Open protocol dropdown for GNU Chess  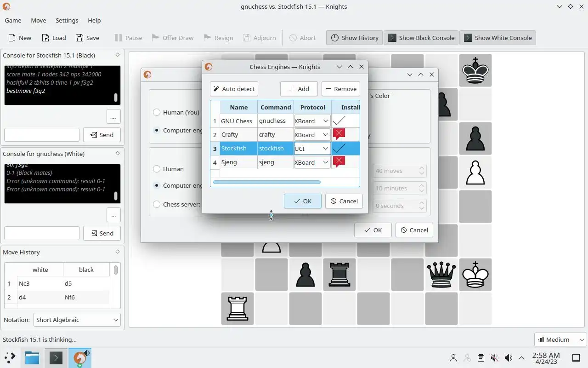pos(312,121)
